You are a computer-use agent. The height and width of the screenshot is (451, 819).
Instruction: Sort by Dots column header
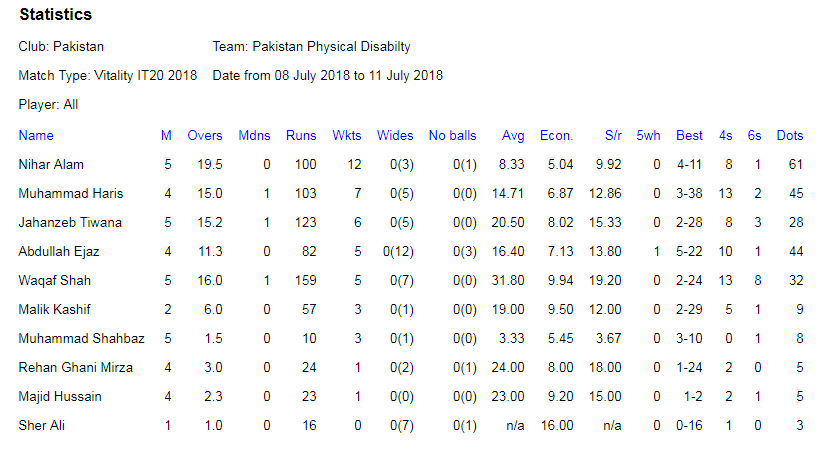click(790, 135)
